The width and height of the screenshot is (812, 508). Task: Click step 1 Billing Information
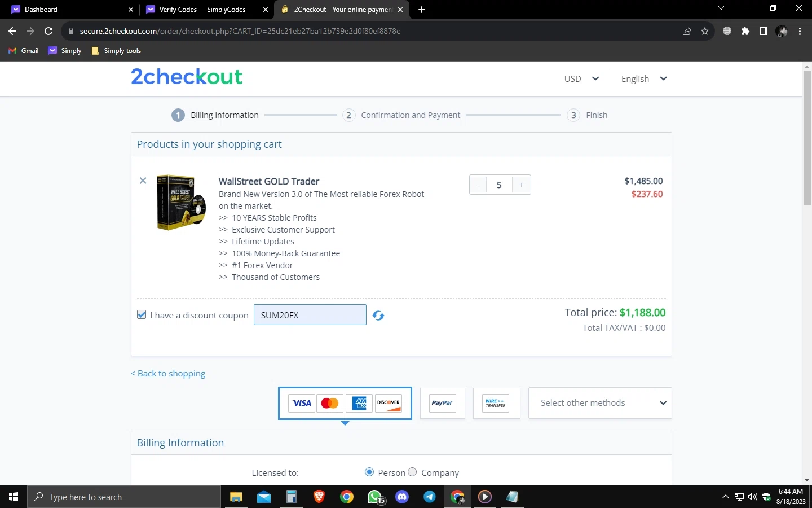coord(215,115)
